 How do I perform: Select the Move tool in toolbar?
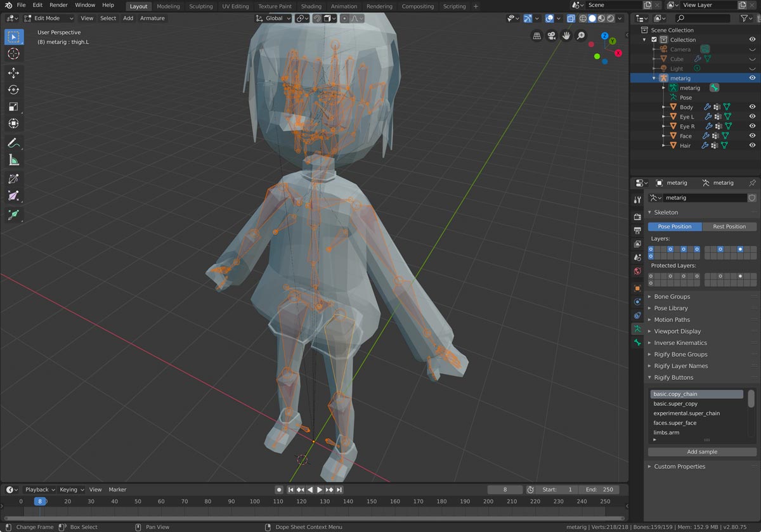[x=13, y=73]
